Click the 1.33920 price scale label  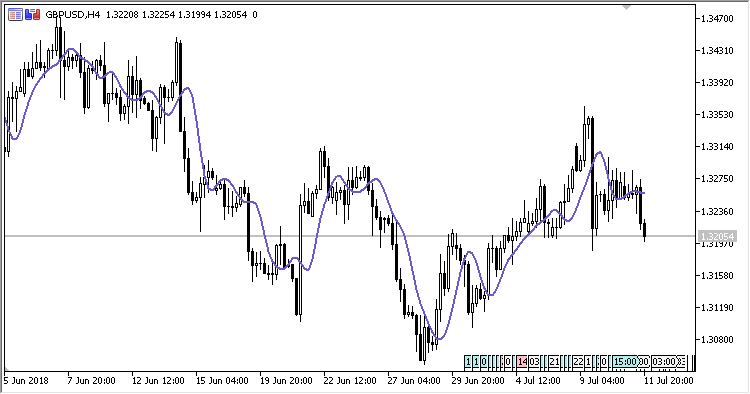[717, 83]
